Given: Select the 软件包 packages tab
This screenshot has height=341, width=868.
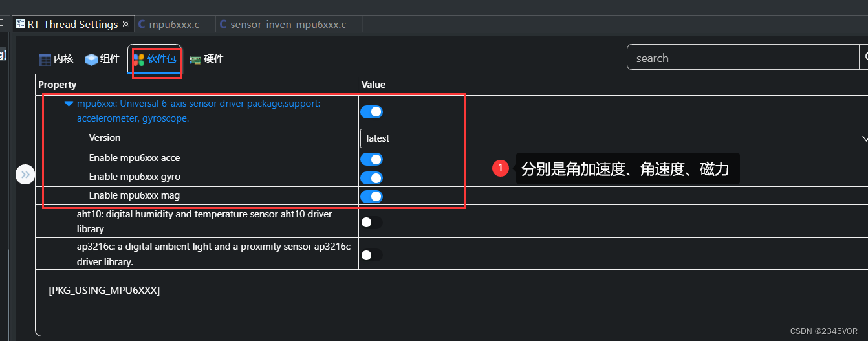Looking at the screenshot, I should pos(154,59).
